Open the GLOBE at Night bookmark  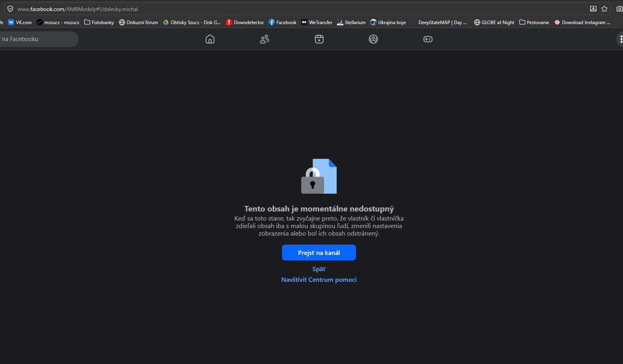(x=494, y=23)
